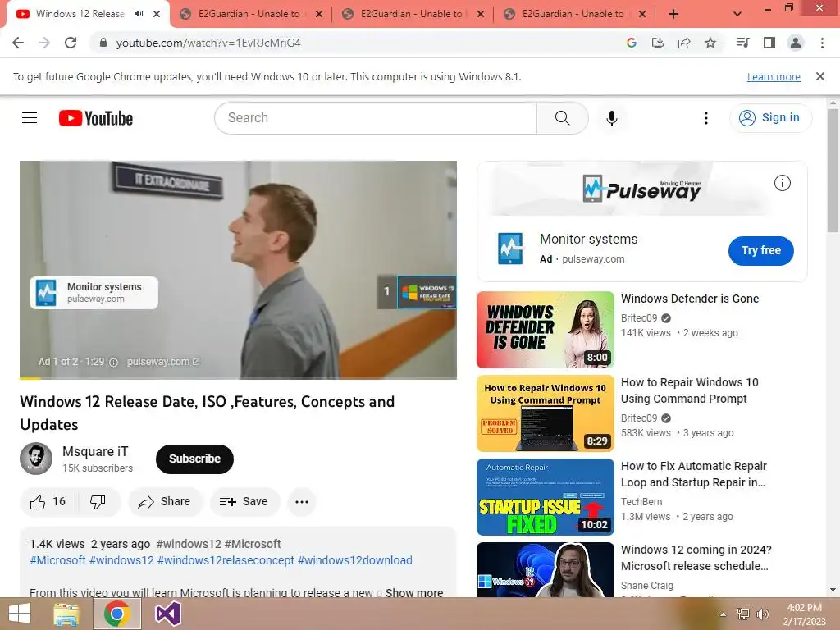Viewport: 840px width, 630px height.
Task: Search with voice microphone icon
Action: point(612,118)
